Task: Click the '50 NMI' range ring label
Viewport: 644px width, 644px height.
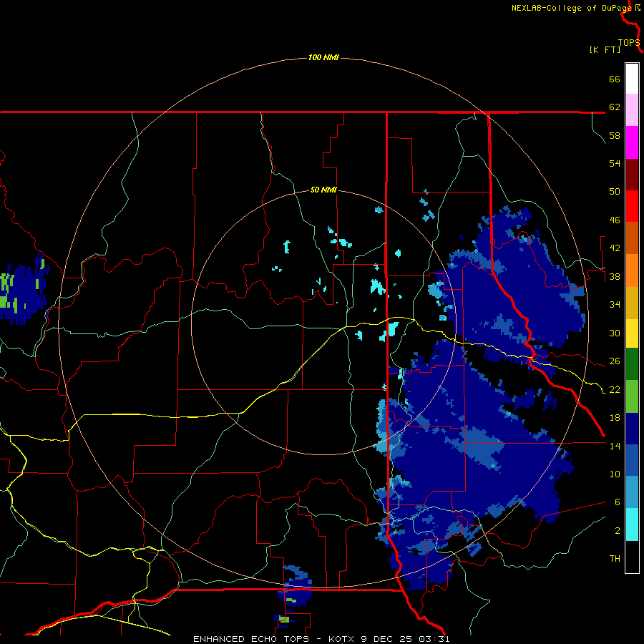Action: click(x=323, y=190)
